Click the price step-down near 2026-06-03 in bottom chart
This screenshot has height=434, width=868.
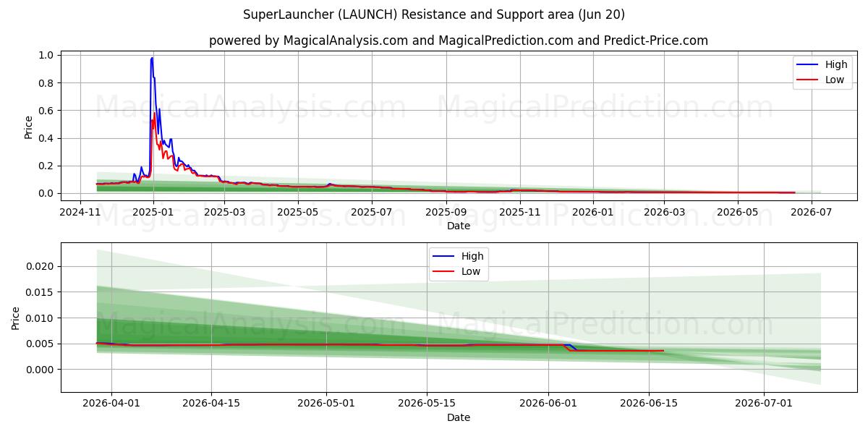[569, 347]
